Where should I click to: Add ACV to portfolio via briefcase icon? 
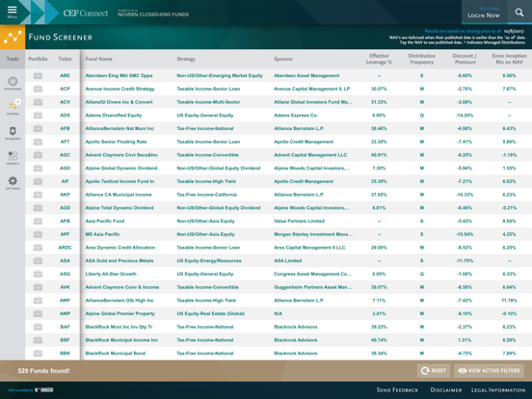[x=38, y=102]
